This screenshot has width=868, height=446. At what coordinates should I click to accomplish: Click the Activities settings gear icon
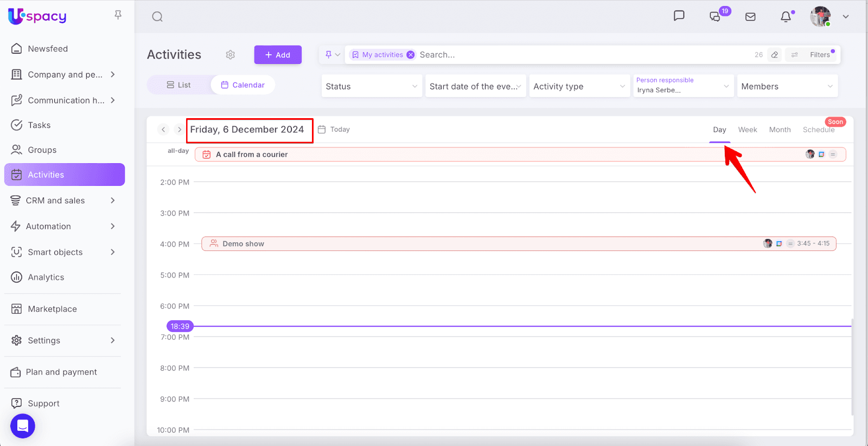tap(231, 55)
